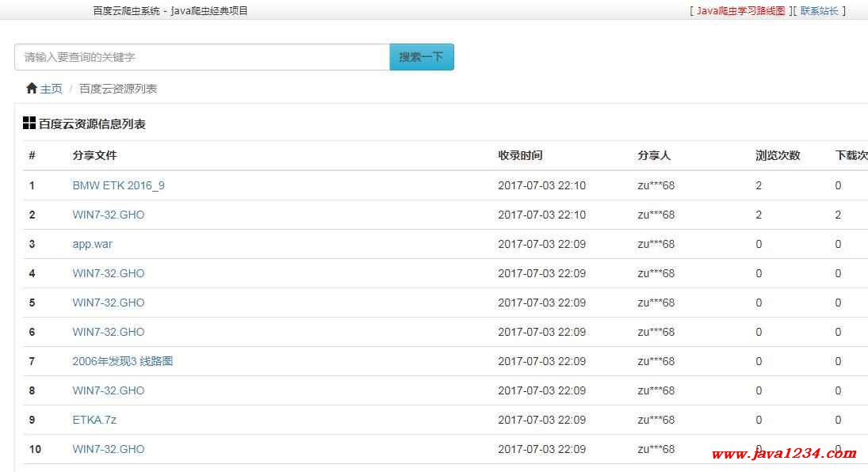Viewport: 868px width, 472px height.
Task: Click row number 10 cell
Action: [x=35, y=449]
